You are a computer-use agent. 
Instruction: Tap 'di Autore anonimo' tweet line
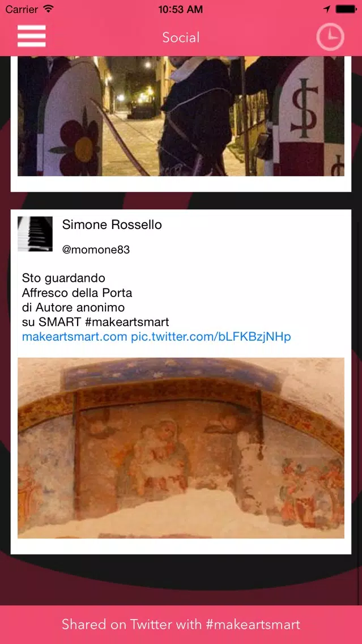pos(73,308)
